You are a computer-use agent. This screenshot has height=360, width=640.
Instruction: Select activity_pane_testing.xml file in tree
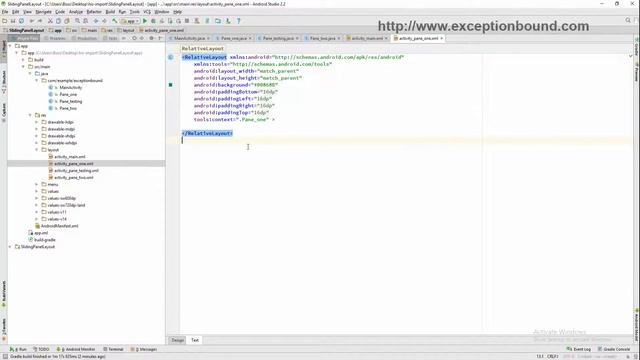coord(76,171)
